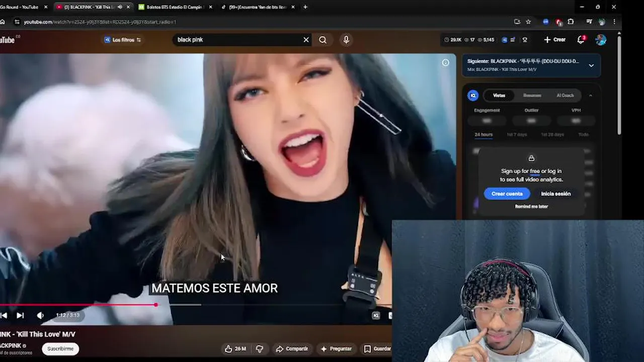The image size is (644, 362).
Task: Click the 1:12 / 3:13 time display
Action: click(67, 315)
